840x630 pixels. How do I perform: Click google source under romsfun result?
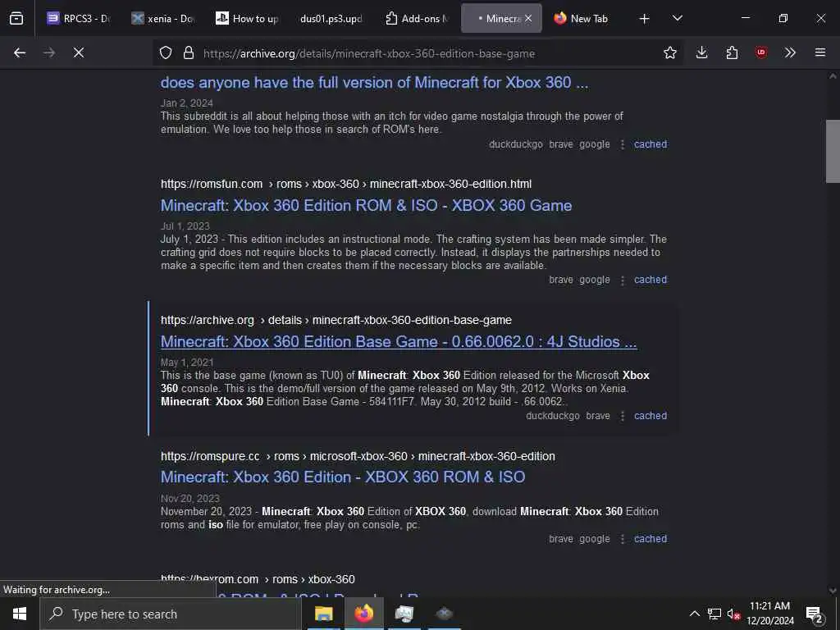pos(595,280)
